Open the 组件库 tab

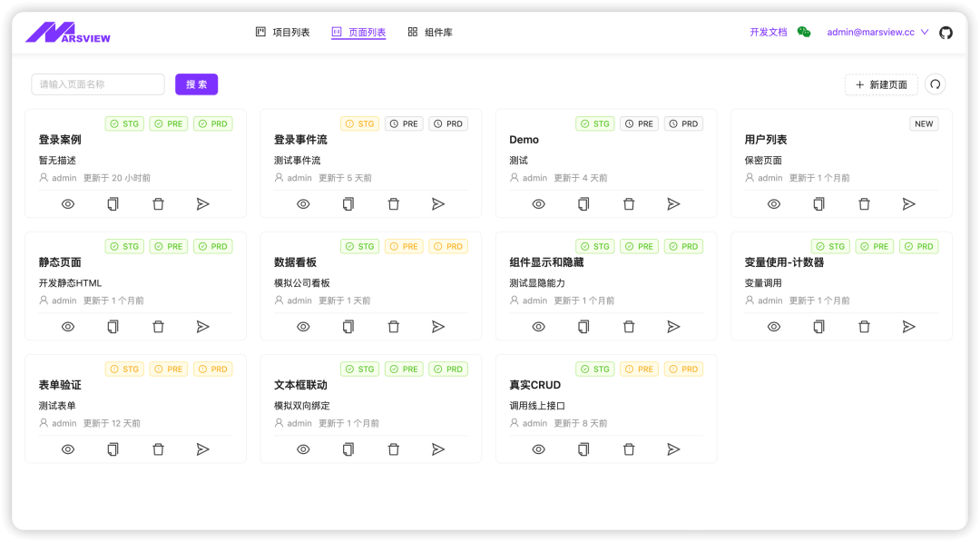pos(430,33)
